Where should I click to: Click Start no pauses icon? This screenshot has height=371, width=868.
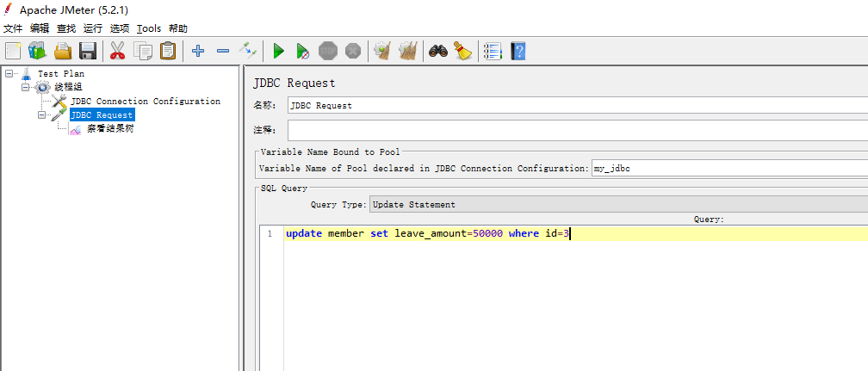click(x=302, y=51)
